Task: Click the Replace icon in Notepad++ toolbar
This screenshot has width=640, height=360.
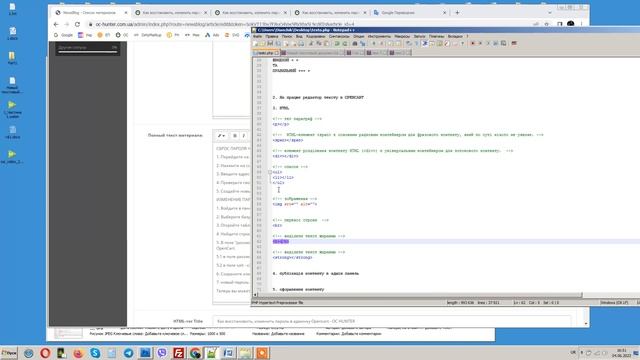Action: coord(363,43)
